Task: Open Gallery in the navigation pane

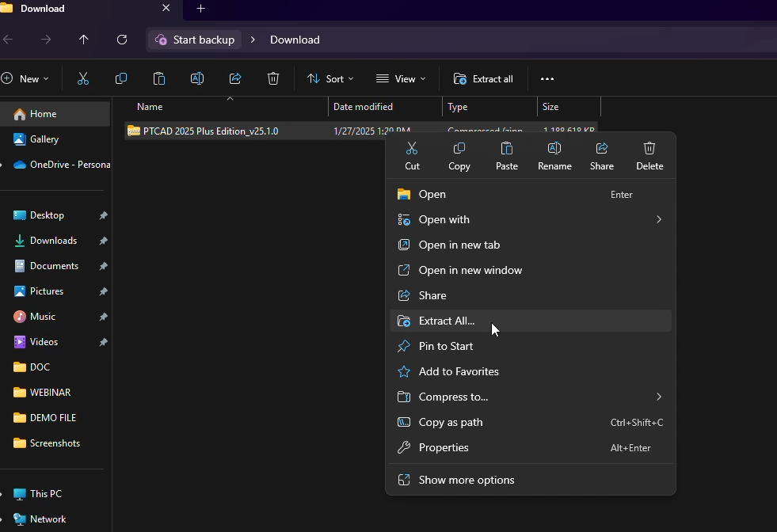Action: coord(55,139)
